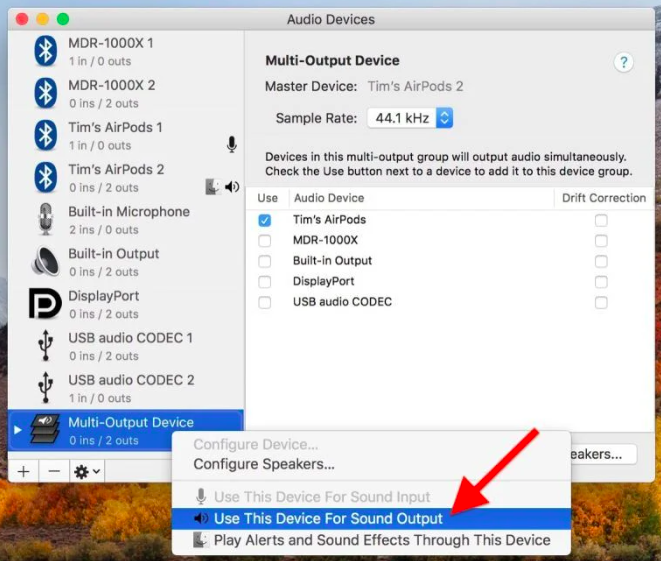Expand Multi-Output Device disclosure triangle

tap(18, 430)
